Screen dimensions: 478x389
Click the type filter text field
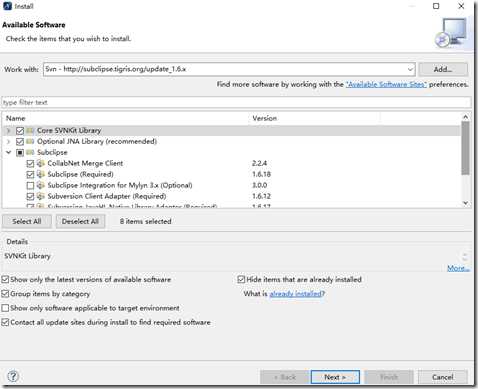pos(236,102)
